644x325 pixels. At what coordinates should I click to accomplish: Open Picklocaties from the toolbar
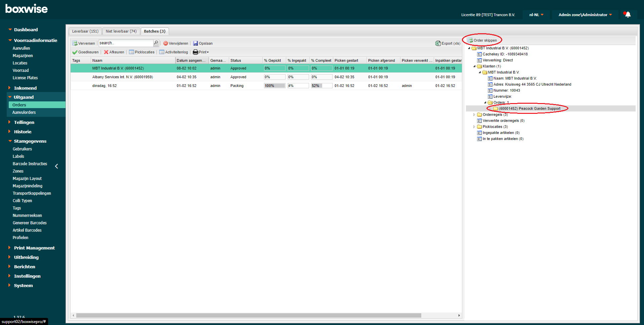click(142, 52)
